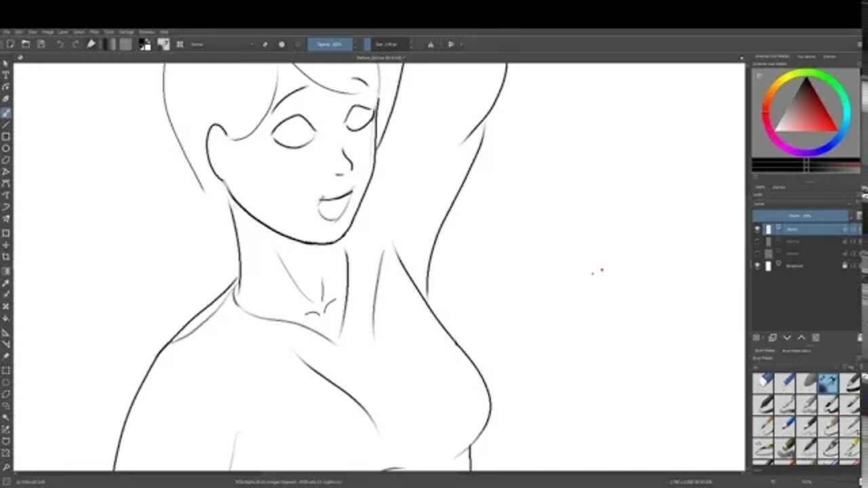This screenshot has width=868, height=488.
Task: Open the Edit menu
Action: click(19, 32)
